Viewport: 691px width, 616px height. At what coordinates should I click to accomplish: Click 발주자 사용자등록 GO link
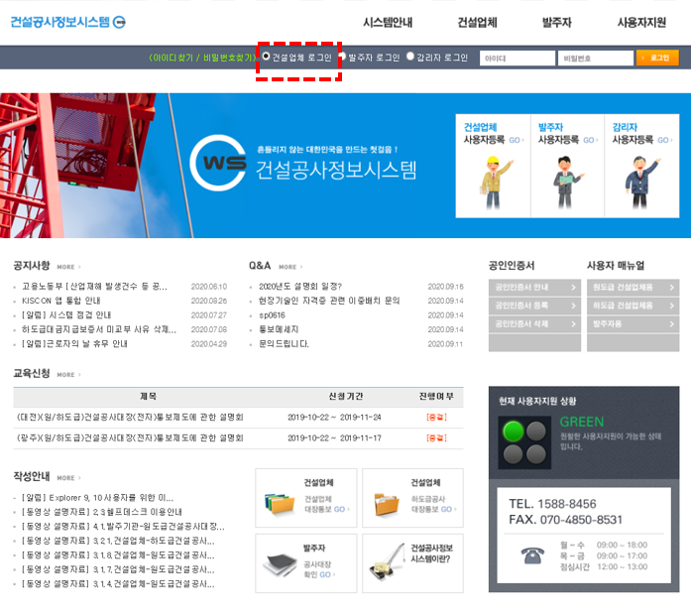[x=591, y=140]
